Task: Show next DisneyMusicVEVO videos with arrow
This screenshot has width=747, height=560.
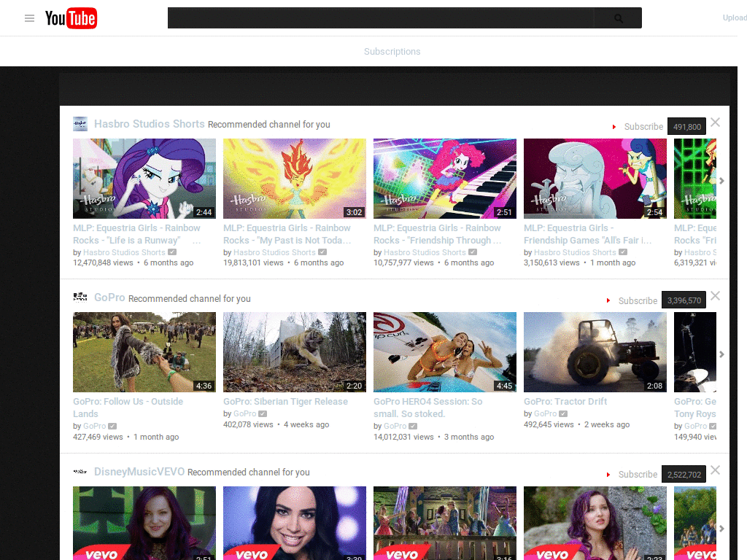Action: click(x=721, y=528)
